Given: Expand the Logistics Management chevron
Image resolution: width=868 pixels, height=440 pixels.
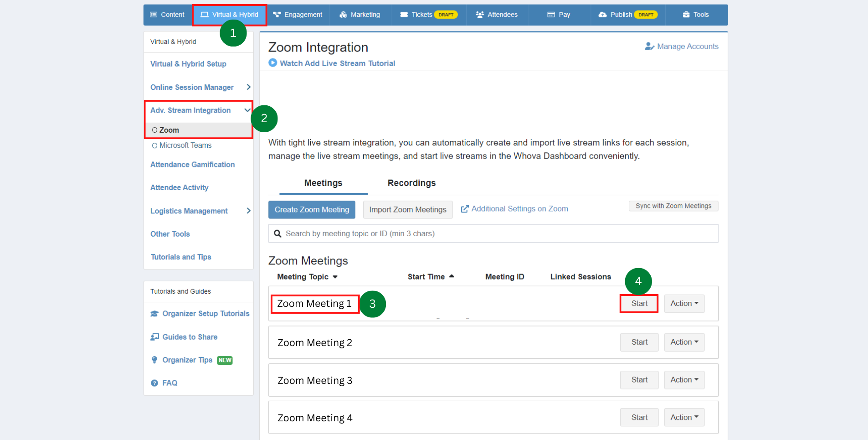Looking at the screenshot, I should pos(248,211).
